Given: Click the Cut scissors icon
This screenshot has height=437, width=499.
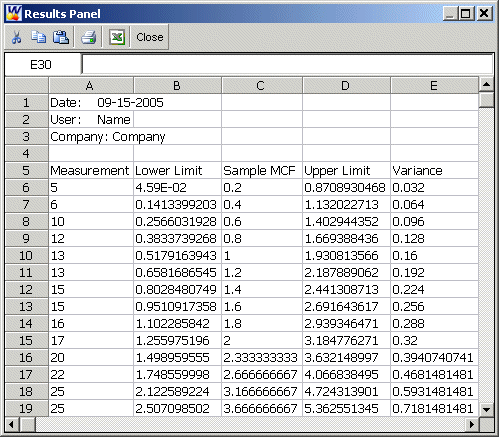Looking at the screenshot, I should click(16, 37).
